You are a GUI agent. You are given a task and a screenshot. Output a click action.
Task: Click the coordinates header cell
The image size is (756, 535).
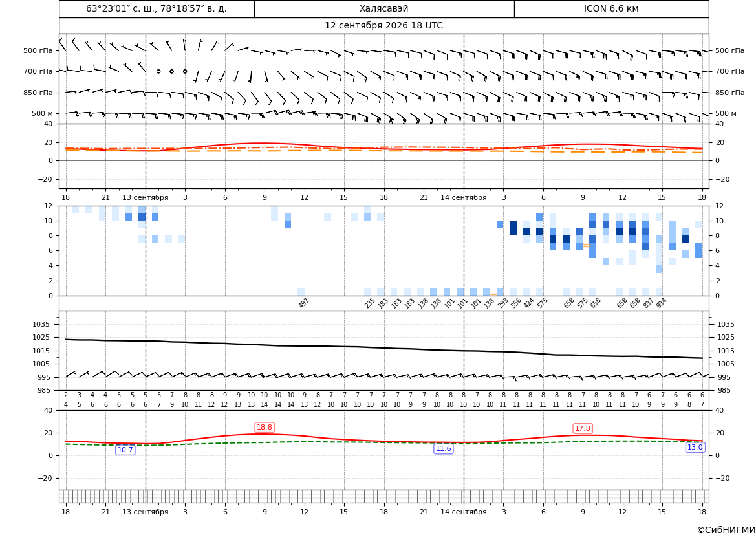[157, 8]
